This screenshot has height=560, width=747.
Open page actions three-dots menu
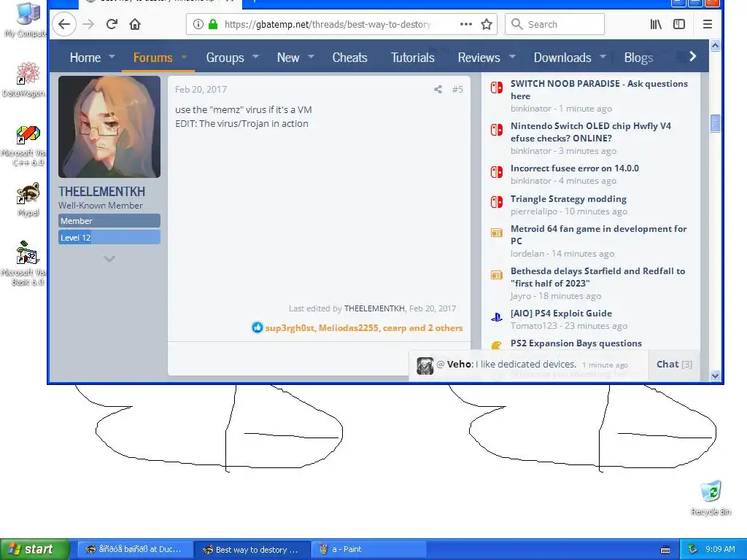point(466,24)
